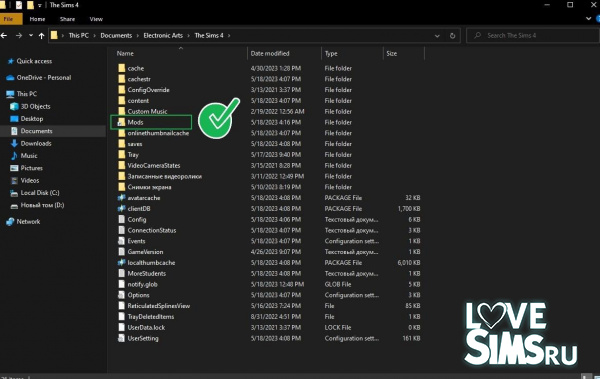Select the cachestr folder icon
Image resolution: width=600 pixels, height=379 pixels.
coord(122,79)
